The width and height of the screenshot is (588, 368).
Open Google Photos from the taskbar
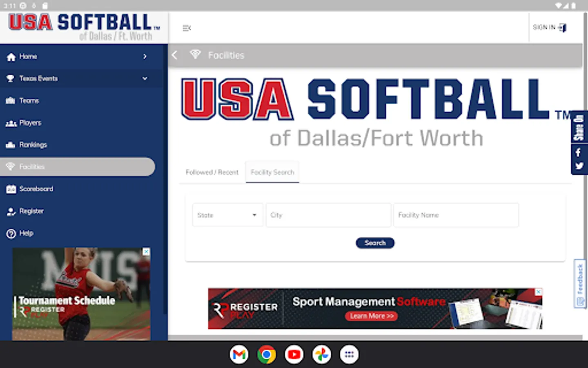point(322,355)
